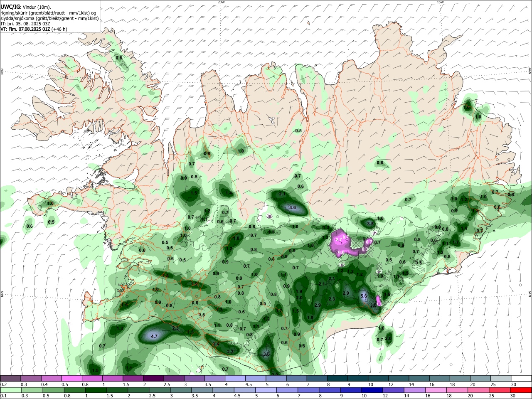The height and width of the screenshot is (399, 532).
Task: Click the 15W longitude label
Action: pos(440,2)
